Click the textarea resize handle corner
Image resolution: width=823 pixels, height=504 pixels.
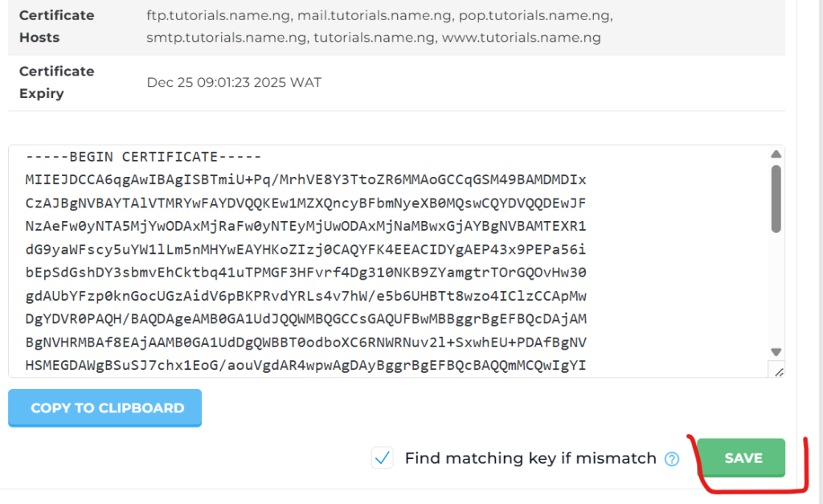tap(776, 370)
